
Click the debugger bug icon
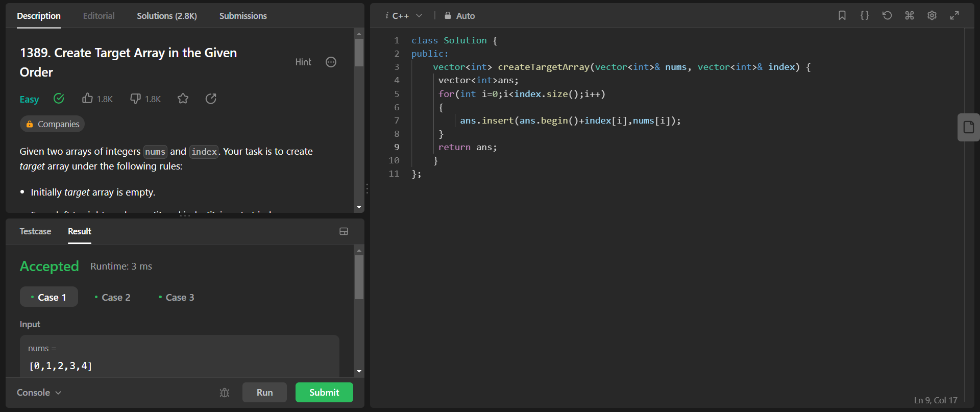coord(225,392)
